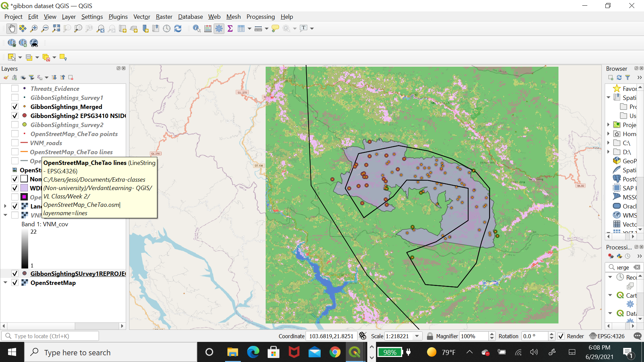Open Text Annotation dropdown arrow

coord(312,28)
